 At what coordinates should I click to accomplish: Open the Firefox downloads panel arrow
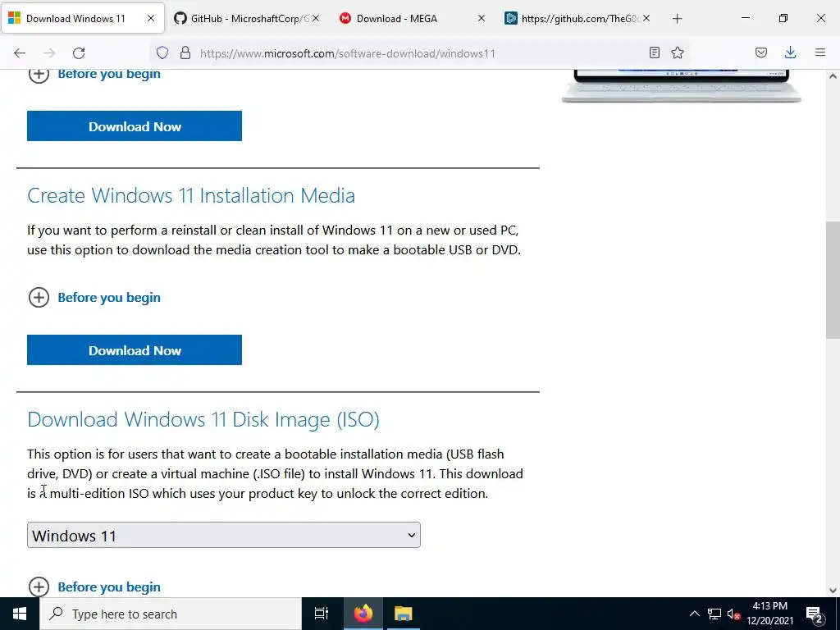pos(790,52)
